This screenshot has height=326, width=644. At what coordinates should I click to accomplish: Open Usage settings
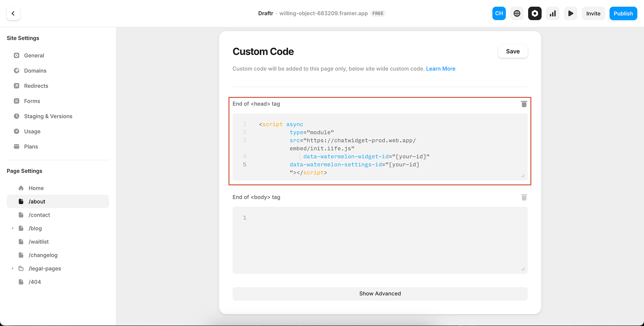pos(58,131)
